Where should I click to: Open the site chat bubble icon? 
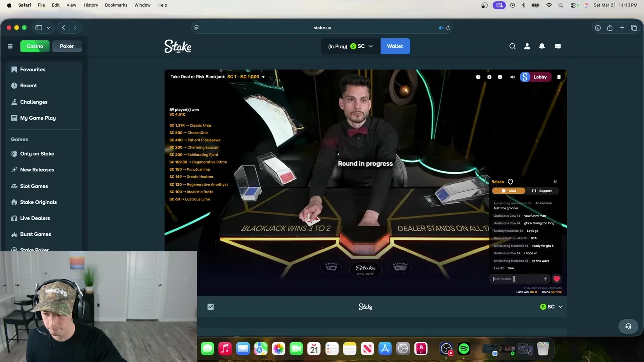click(558, 46)
